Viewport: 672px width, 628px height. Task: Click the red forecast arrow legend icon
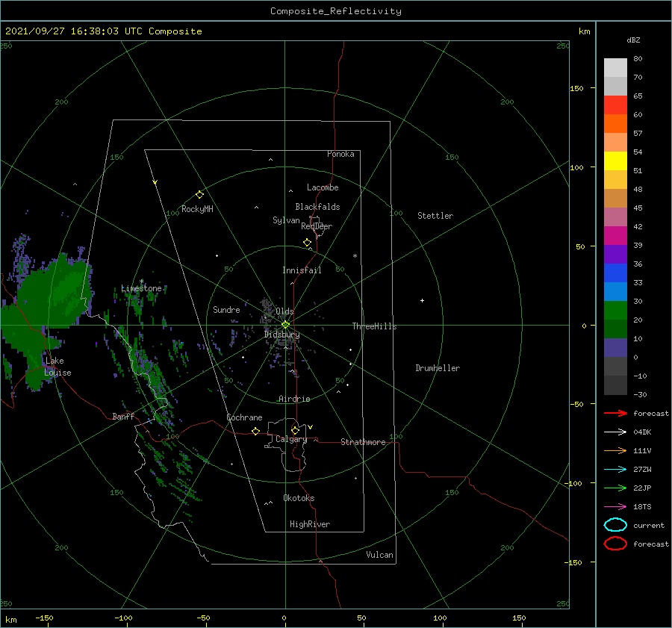point(615,413)
